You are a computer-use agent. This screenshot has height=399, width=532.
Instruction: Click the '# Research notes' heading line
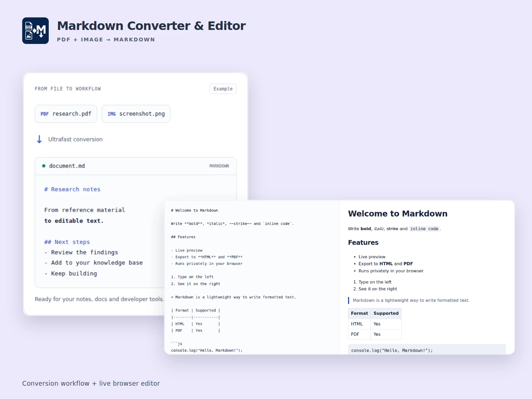click(72, 189)
